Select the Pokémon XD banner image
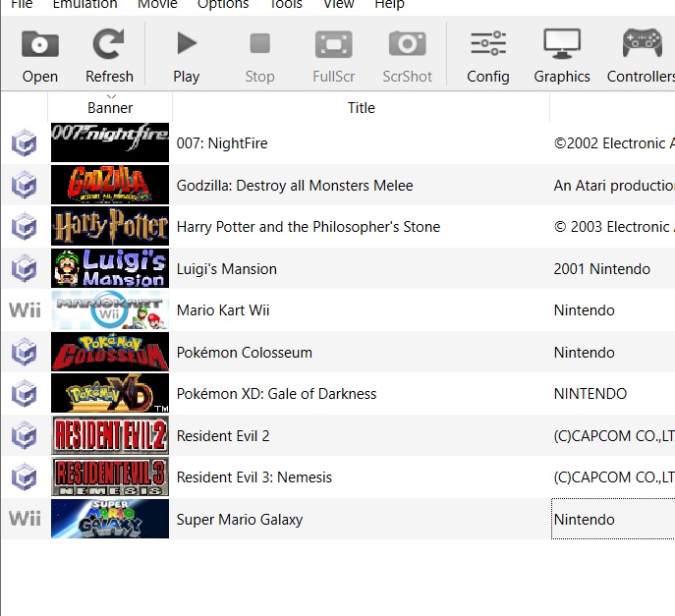This screenshot has height=616, width=675. [110, 393]
